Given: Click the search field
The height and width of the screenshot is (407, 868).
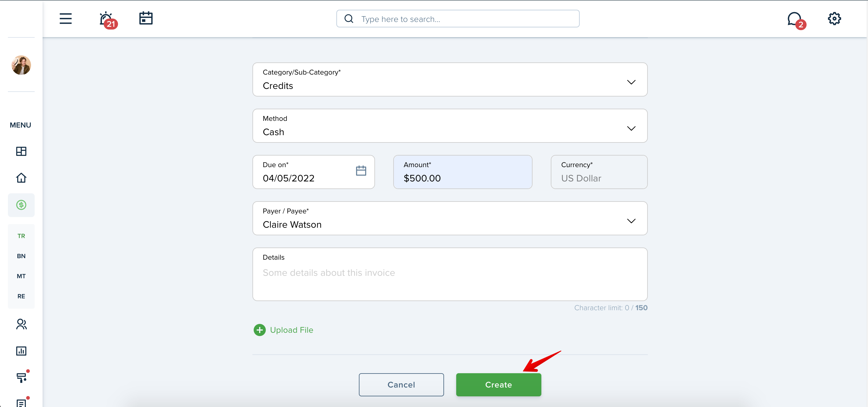Looking at the screenshot, I should click(458, 19).
